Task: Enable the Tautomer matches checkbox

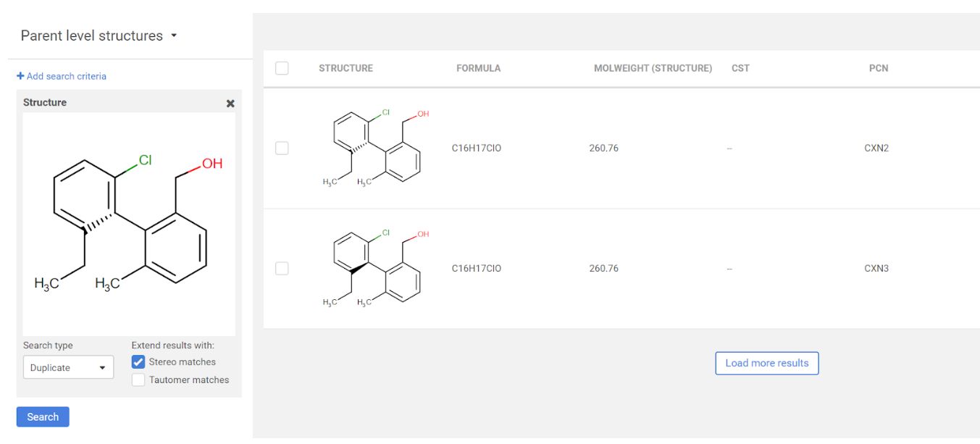Action: 138,380
